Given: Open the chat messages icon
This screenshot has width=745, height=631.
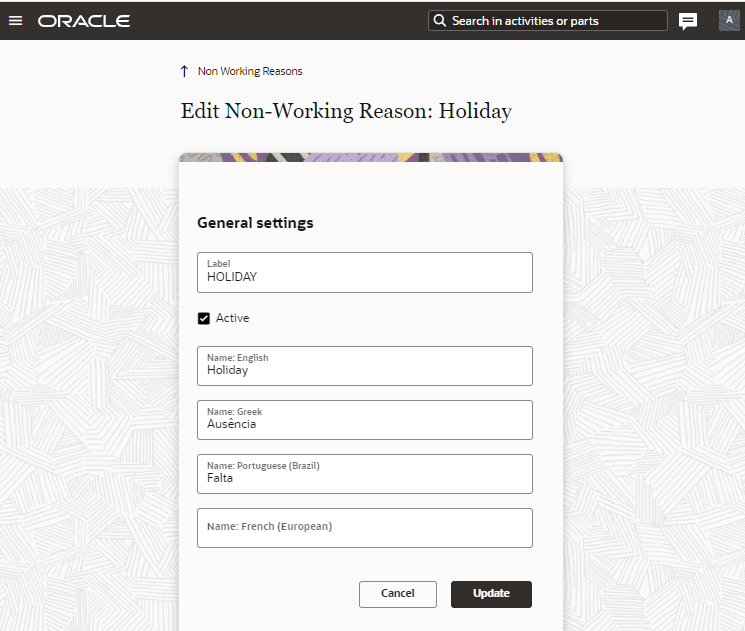Looking at the screenshot, I should (x=688, y=21).
